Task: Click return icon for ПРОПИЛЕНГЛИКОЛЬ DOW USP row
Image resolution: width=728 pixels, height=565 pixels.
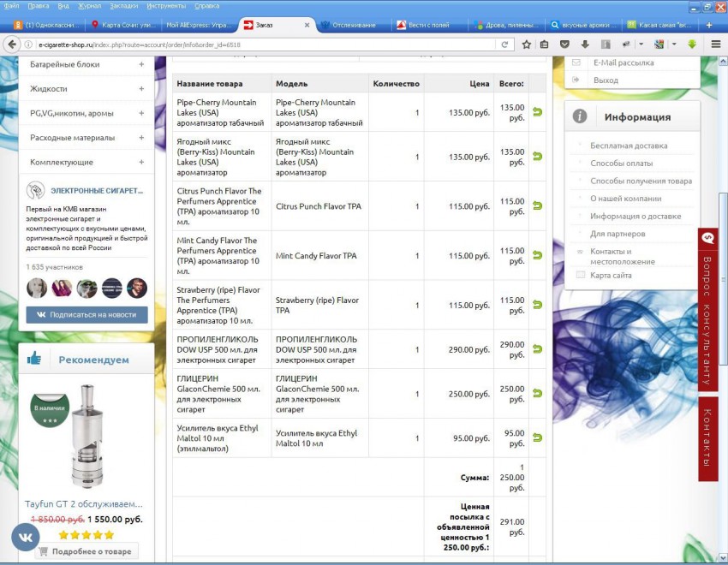Action: (537, 349)
